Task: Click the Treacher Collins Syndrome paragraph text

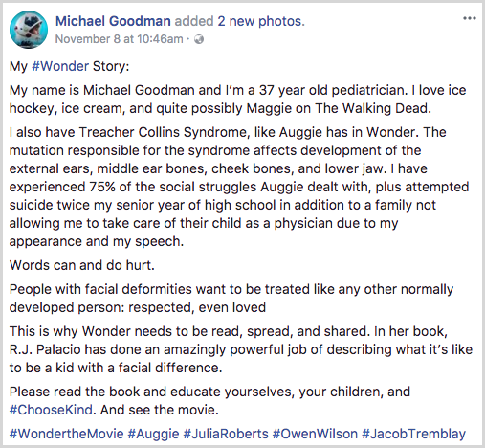Action: pos(239,187)
